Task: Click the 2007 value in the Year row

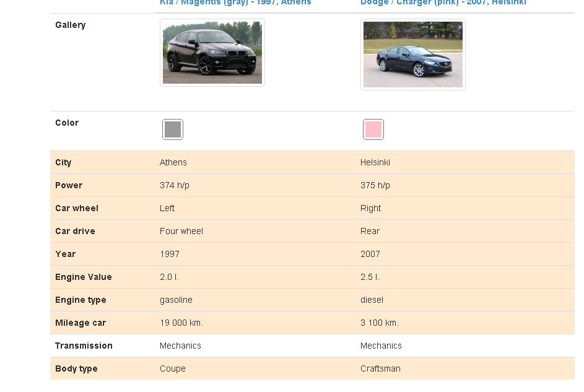Action: (x=370, y=254)
